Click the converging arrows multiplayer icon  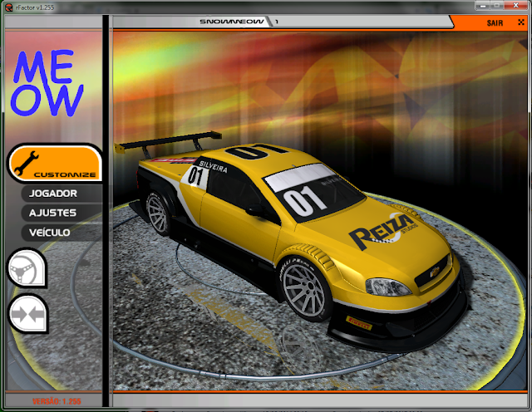(x=27, y=314)
